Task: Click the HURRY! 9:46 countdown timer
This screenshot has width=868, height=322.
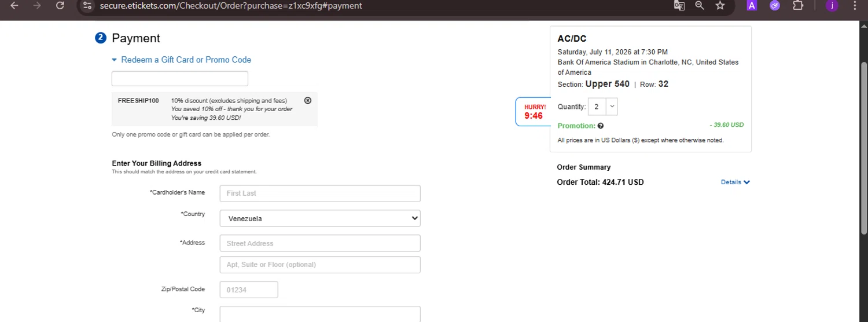Action: pyautogui.click(x=533, y=112)
